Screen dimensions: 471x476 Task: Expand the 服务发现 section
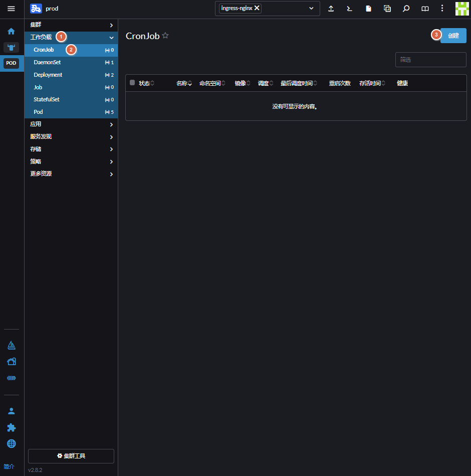(71, 136)
